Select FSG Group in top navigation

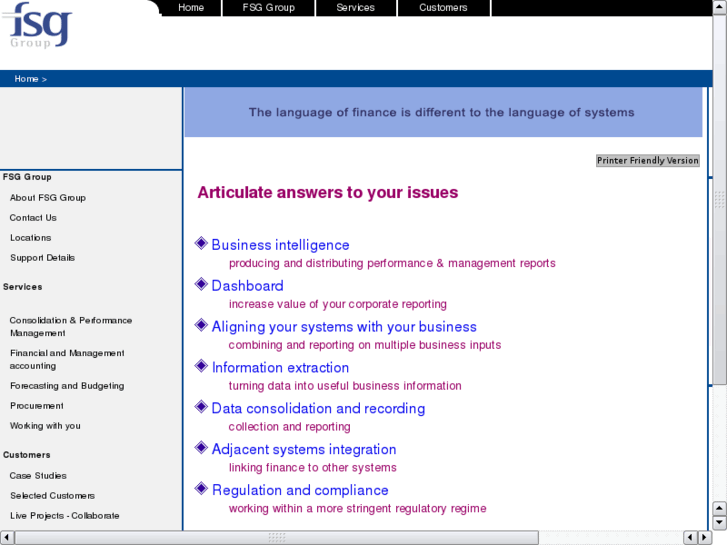tap(268, 8)
